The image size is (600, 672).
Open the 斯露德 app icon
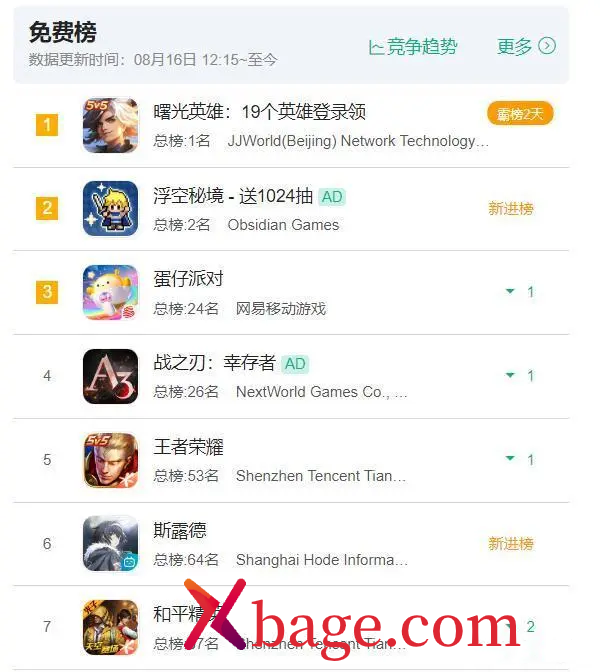pos(110,543)
